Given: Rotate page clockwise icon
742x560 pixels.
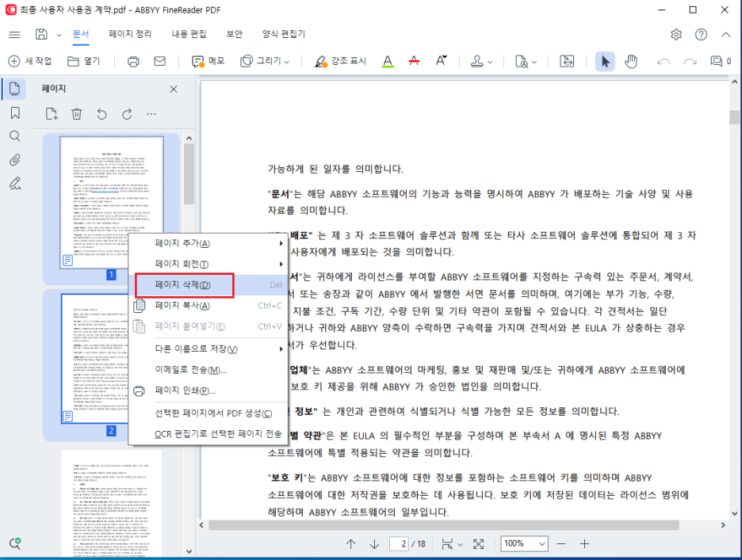Looking at the screenshot, I should (x=127, y=114).
